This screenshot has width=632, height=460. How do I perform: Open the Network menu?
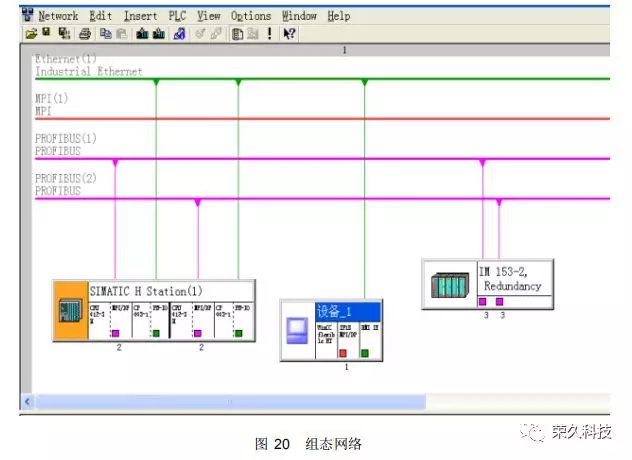click(57, 16)
